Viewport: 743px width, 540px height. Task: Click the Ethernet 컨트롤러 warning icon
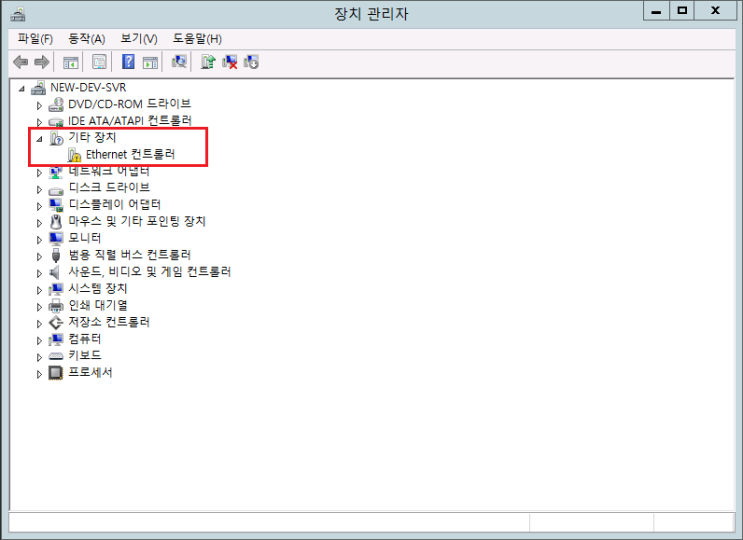point(74,155)
